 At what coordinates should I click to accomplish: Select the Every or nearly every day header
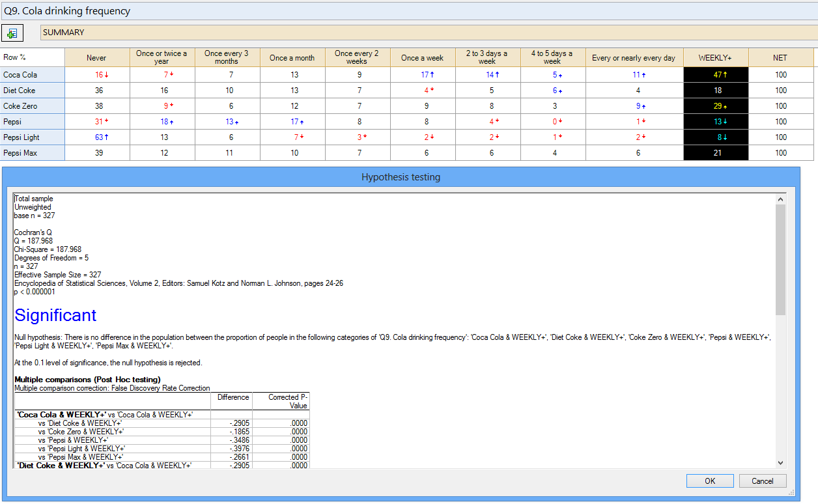[634, 58]
